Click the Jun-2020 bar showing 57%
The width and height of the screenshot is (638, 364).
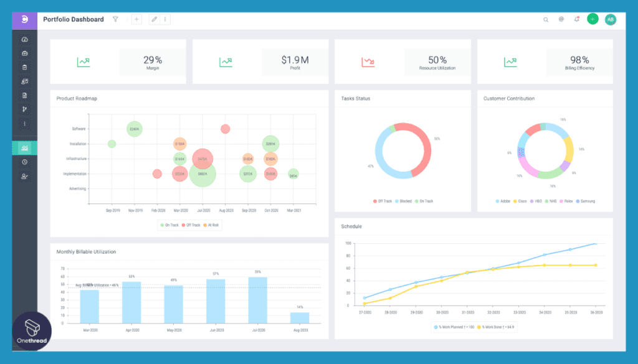click(x=216, y=301)
